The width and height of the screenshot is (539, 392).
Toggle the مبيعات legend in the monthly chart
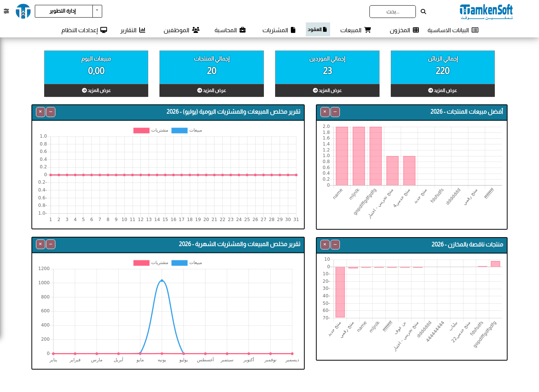pos(187,263)
